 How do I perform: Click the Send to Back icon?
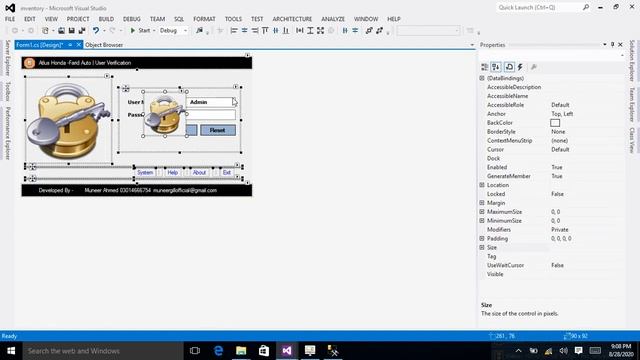(379, 31)
